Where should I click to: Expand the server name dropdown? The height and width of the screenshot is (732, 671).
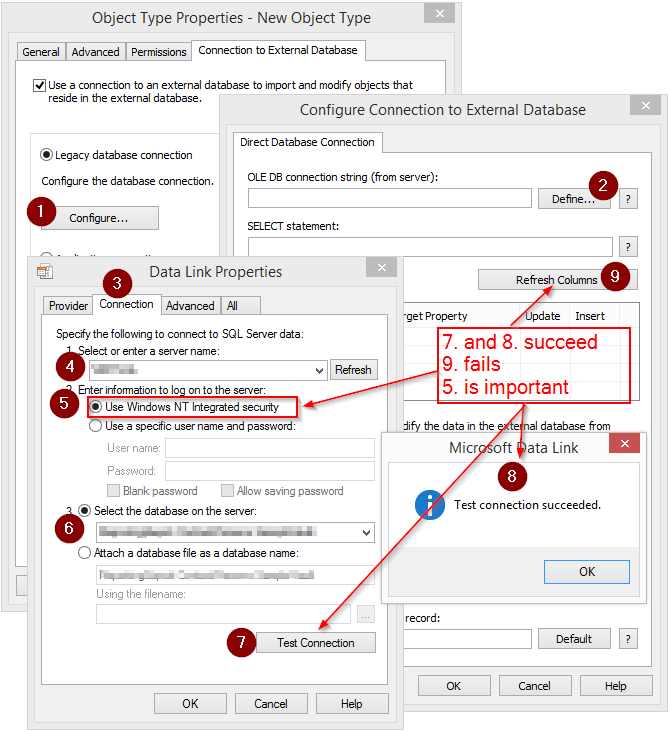319,371
